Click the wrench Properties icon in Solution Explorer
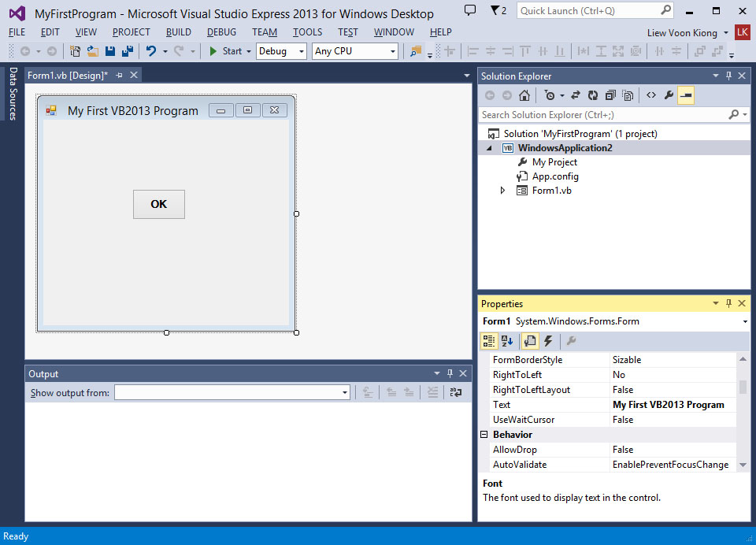The image size is (756, 545). 669,95
